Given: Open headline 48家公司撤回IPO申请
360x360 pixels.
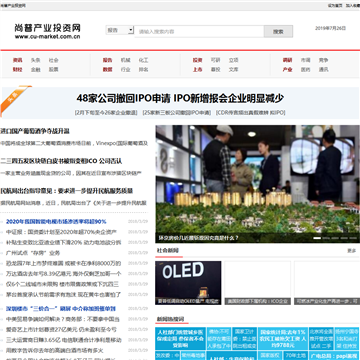Looking at the screenshot, I should (180, 98).
